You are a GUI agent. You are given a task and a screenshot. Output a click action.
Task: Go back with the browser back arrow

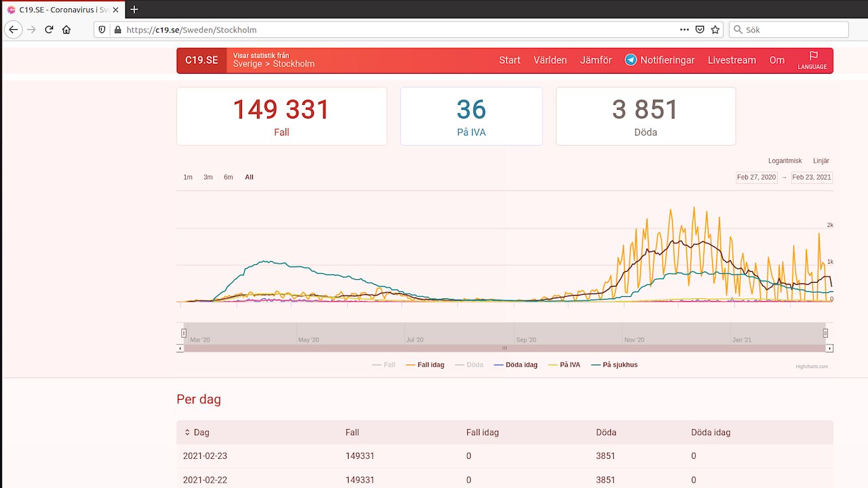(13, 30)
